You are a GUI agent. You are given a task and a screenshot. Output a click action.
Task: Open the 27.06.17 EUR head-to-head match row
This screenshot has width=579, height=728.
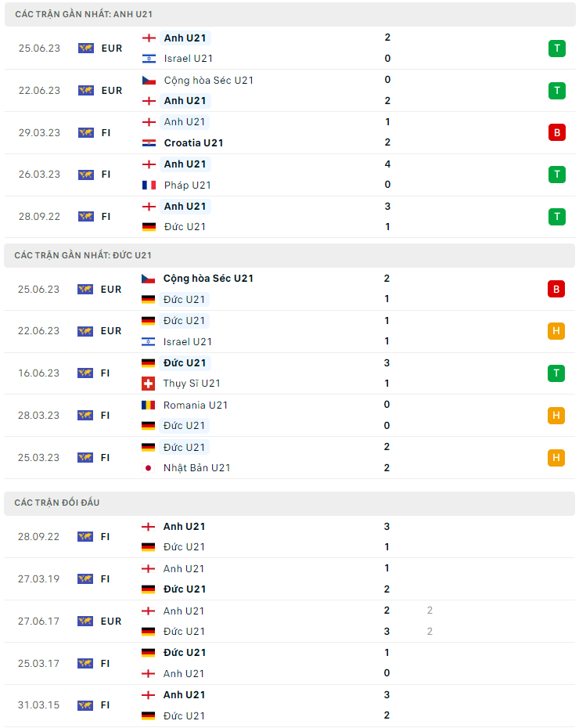tap(289, 622)
